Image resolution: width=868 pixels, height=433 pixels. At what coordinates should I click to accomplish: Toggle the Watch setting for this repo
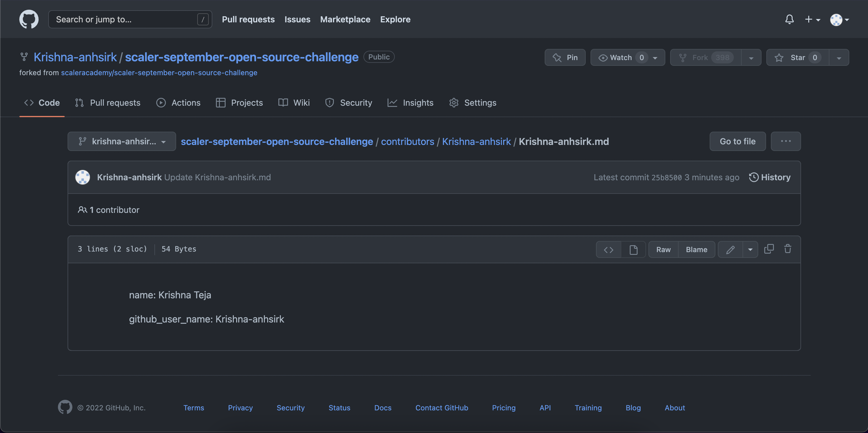pyautogui.click(x=622, y=57)
